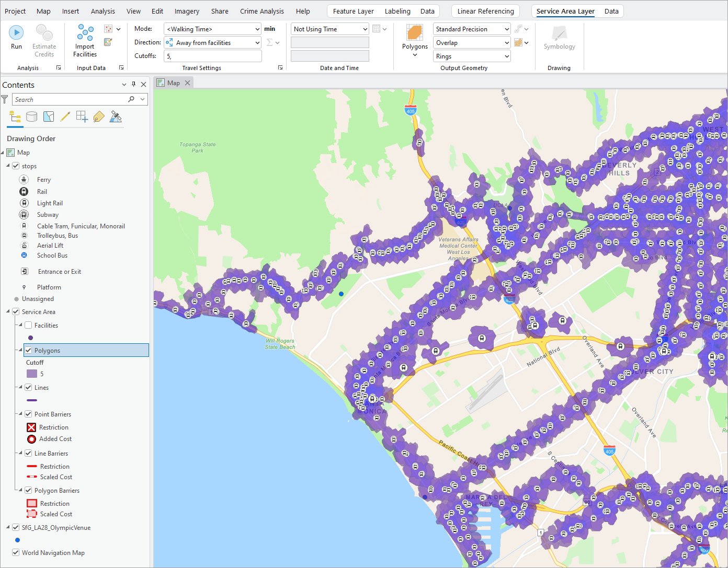Image resolution: width=728 pixels, height=568 pixels.
Task: Click the Entrance or Exit symbol icon
Action: coord(24,271)
